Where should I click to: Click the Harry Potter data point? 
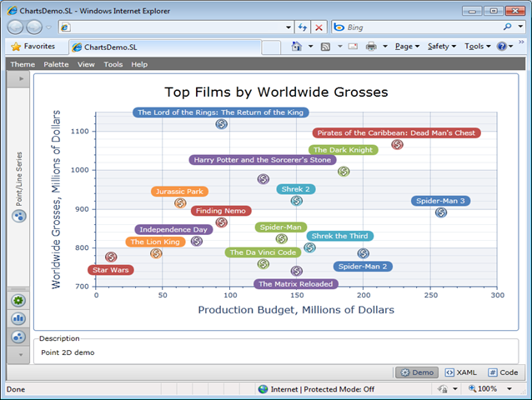click(x=263, y=178)
